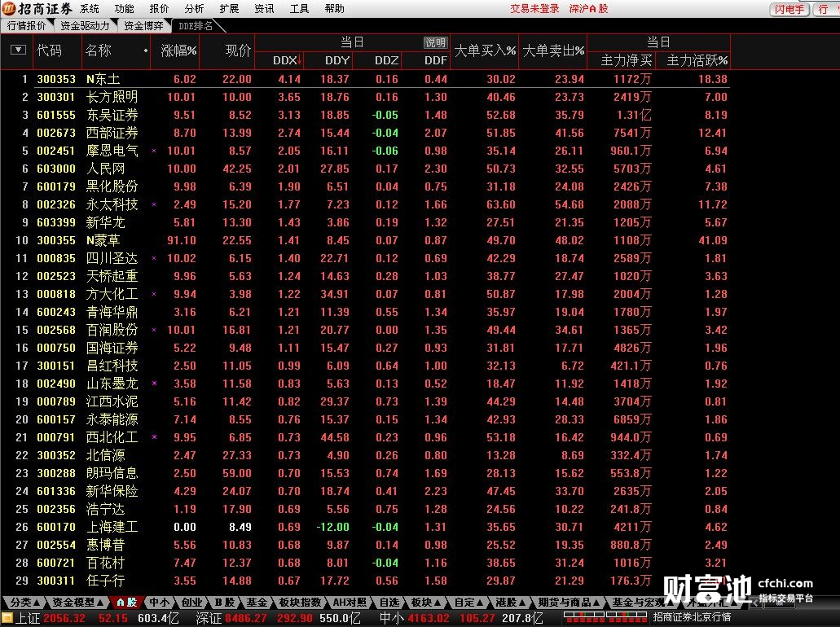Switch to the 资金博弈 tab

click(x=143, y=26)
